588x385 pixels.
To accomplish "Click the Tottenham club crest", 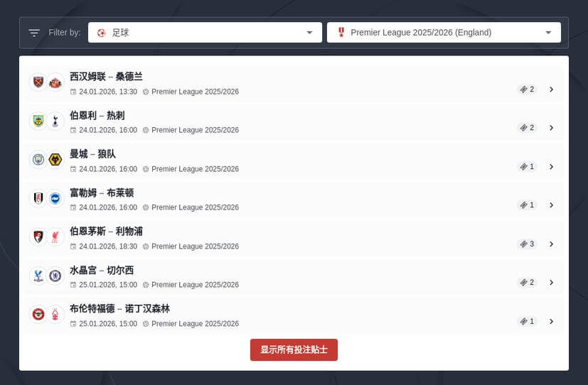I will click(x=55, y=121).
